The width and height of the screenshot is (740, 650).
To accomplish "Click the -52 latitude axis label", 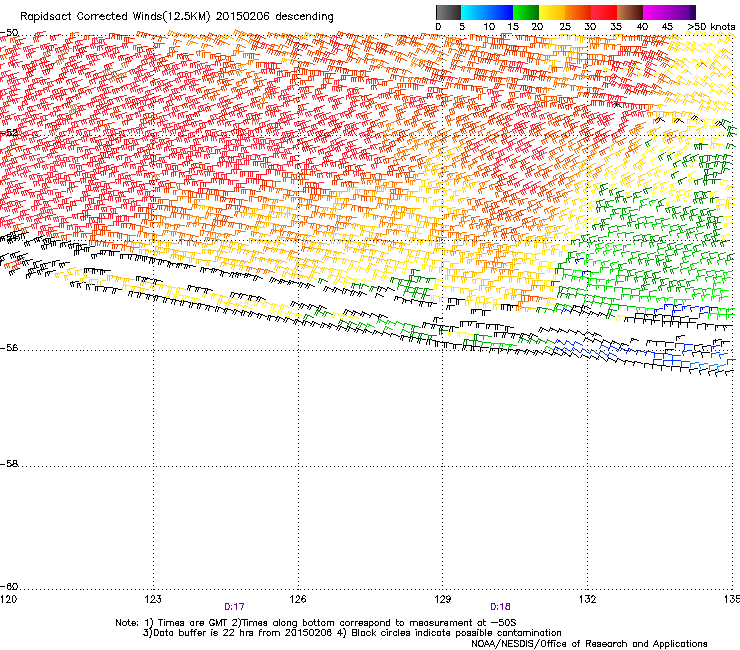I will (9, 133).
